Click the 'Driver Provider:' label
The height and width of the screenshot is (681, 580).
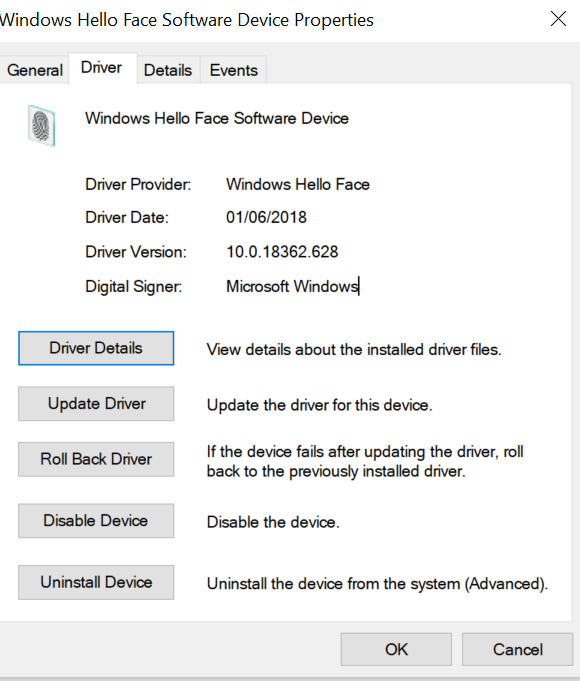138,185
